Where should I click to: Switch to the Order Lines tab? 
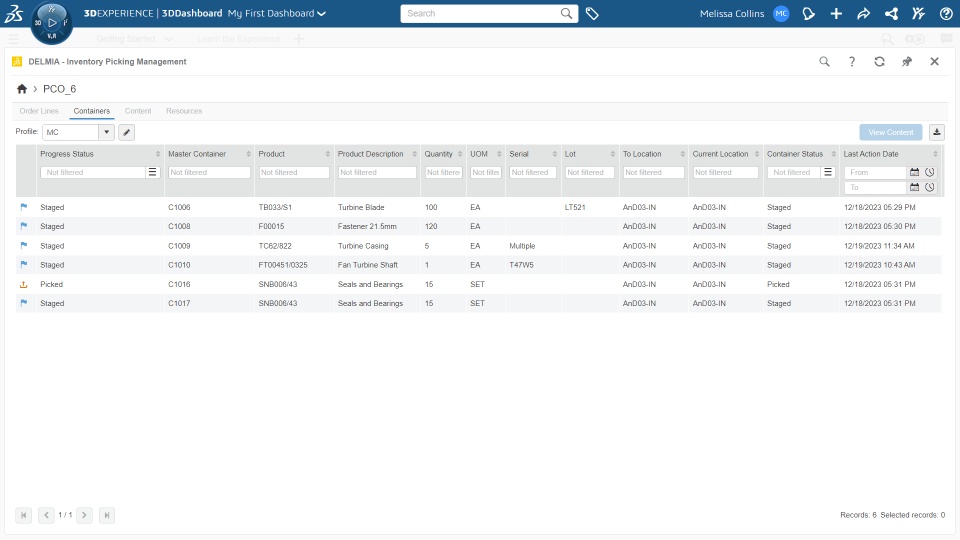39,111
